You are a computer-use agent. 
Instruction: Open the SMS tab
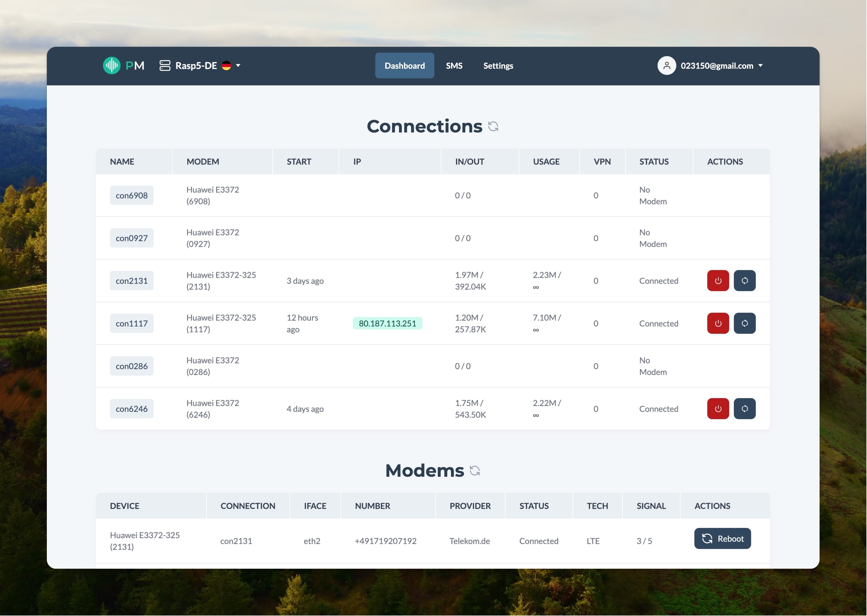(x=454, y=66)
